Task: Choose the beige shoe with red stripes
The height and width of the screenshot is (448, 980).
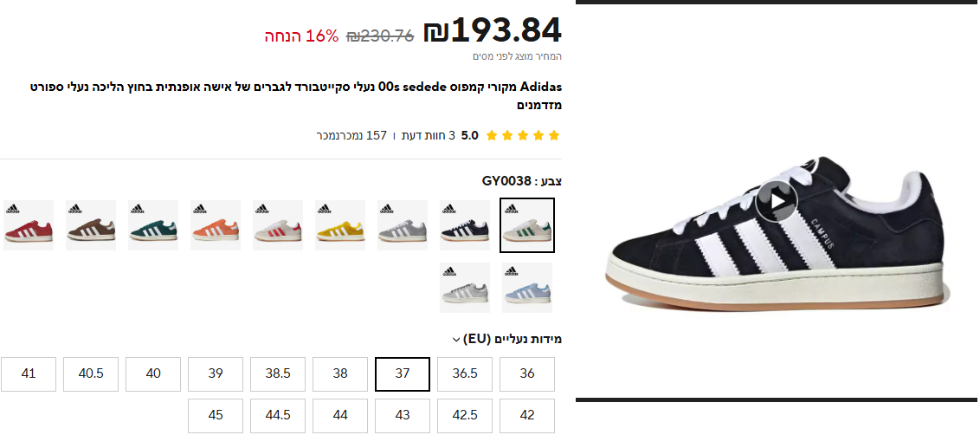Action: pos(278,225)
